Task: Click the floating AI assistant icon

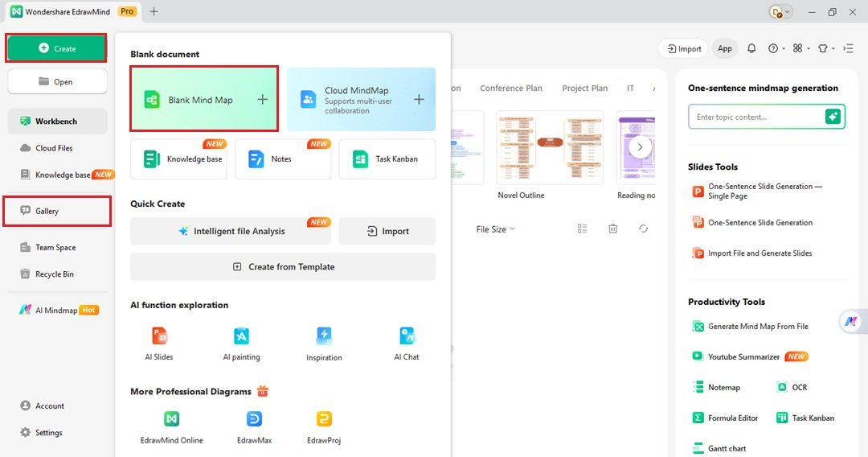Action: point(851,321)
